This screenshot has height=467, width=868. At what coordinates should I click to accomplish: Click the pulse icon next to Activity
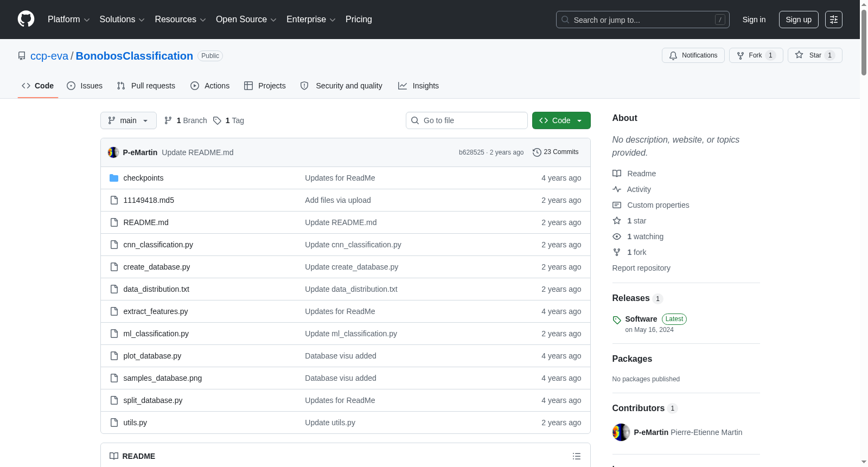click(617, 189)
